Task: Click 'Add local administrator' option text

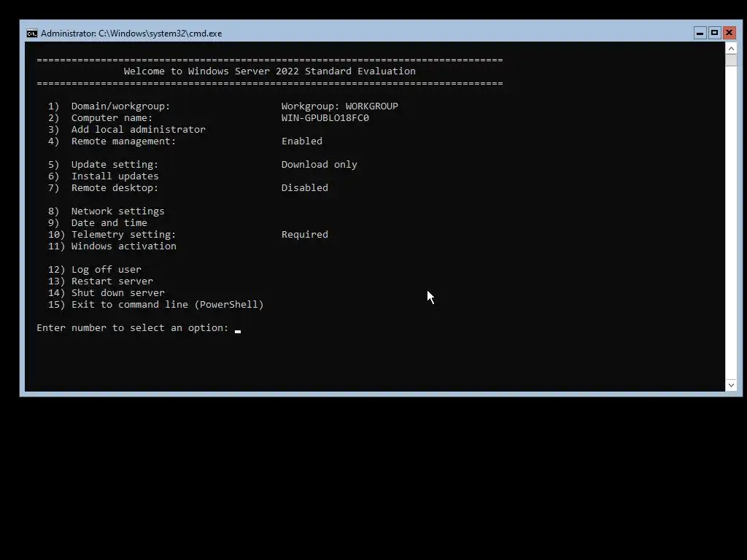Action: [139, 130]
